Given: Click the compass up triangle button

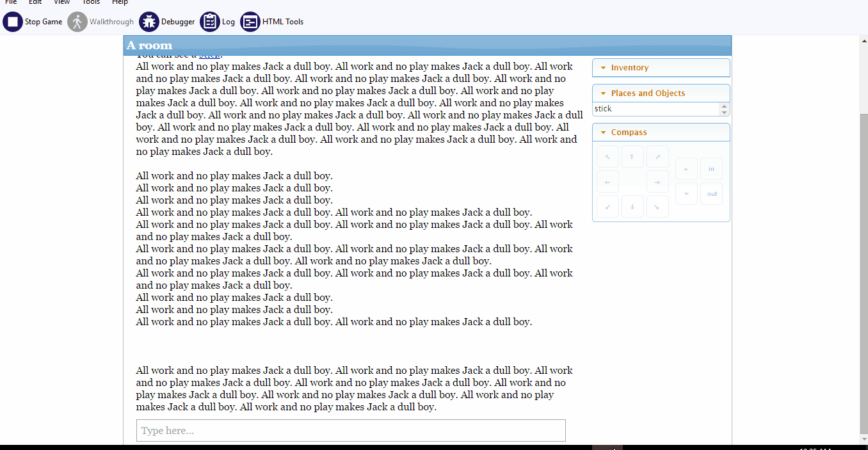Looking at the screenshot, I should pos(686,169).
